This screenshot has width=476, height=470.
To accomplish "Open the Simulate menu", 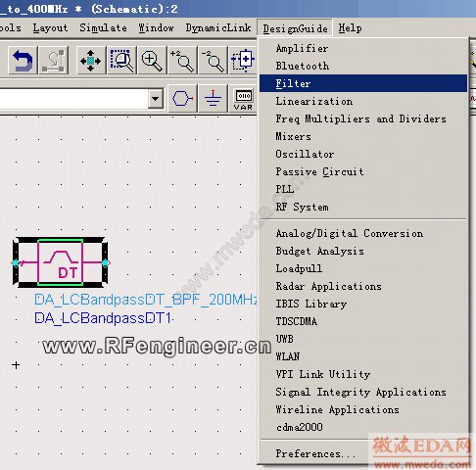I will [103, 28].
